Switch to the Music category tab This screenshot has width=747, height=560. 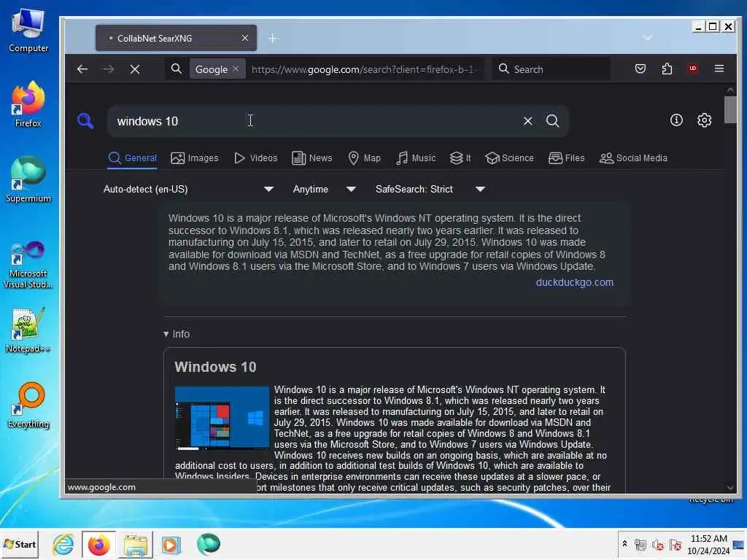point(416,158)
